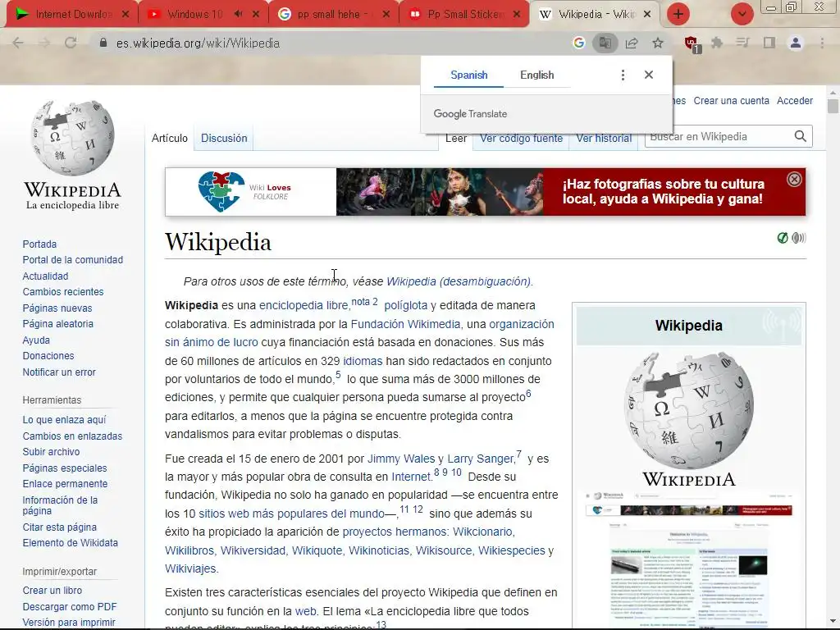Click the políglota link

tap(405, 305)
